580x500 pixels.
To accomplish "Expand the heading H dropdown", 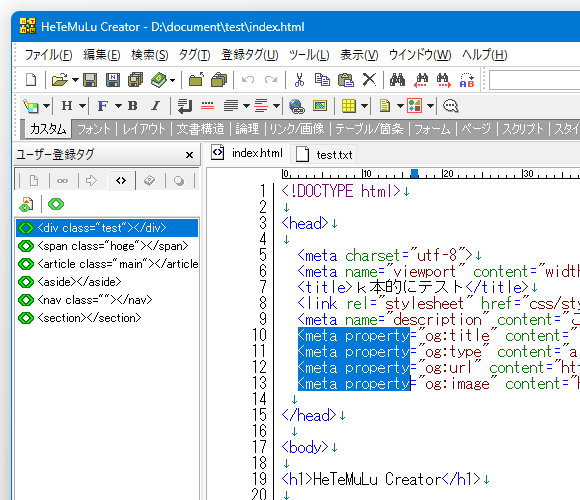I will coord(82,106).
